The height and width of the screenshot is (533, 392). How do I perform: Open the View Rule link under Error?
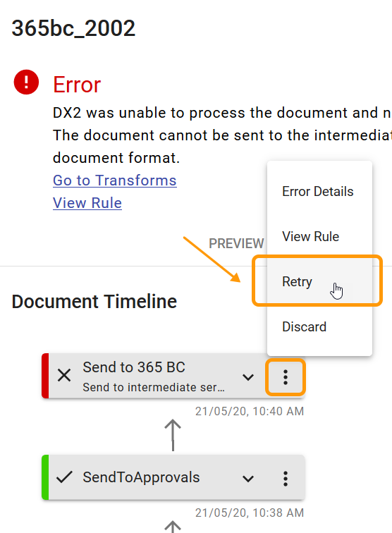tap(87, 203)
